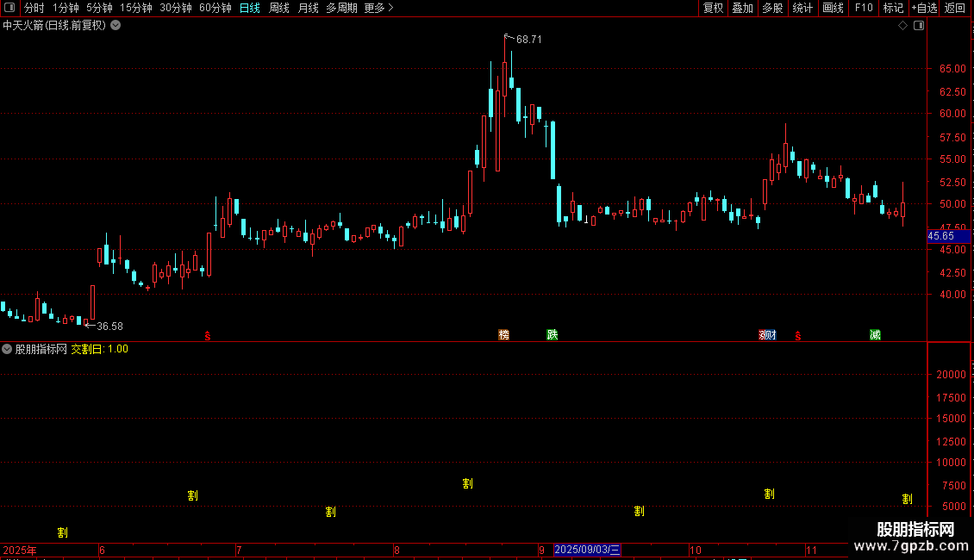Click the green 跌 marker icon

coord(552,334)
